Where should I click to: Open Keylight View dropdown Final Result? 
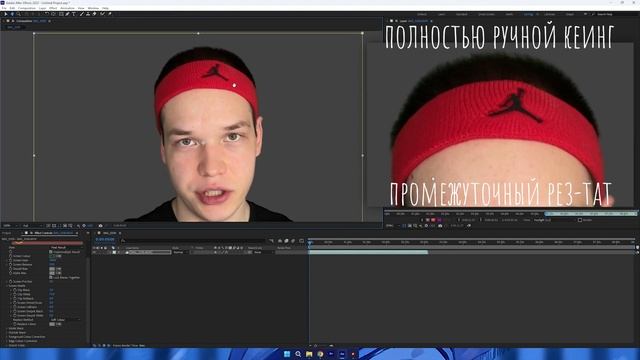click(x=65, y=247)
